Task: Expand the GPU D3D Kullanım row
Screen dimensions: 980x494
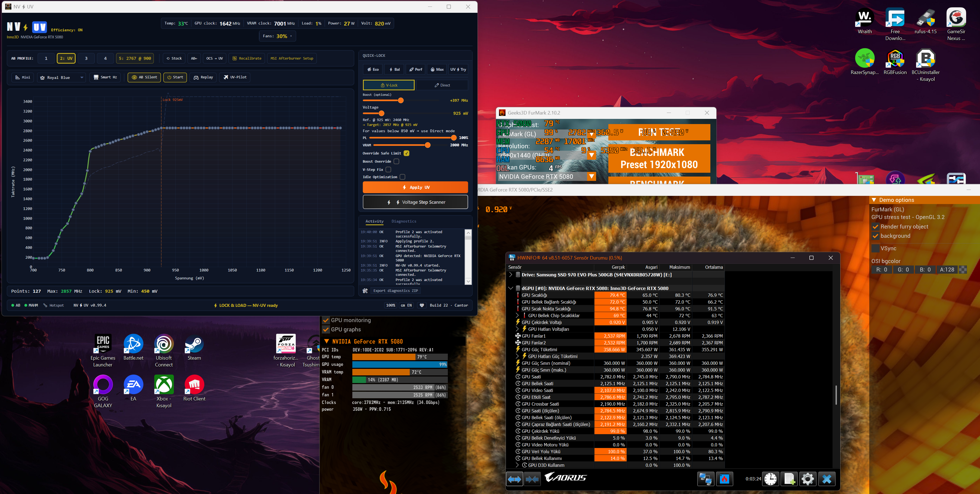Action: [517, 465]
